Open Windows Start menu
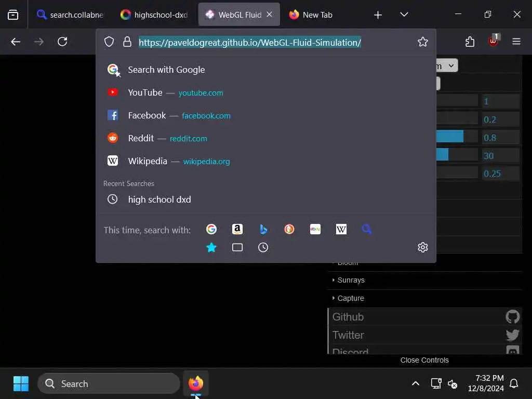532x399 pixels. [21, 384]
